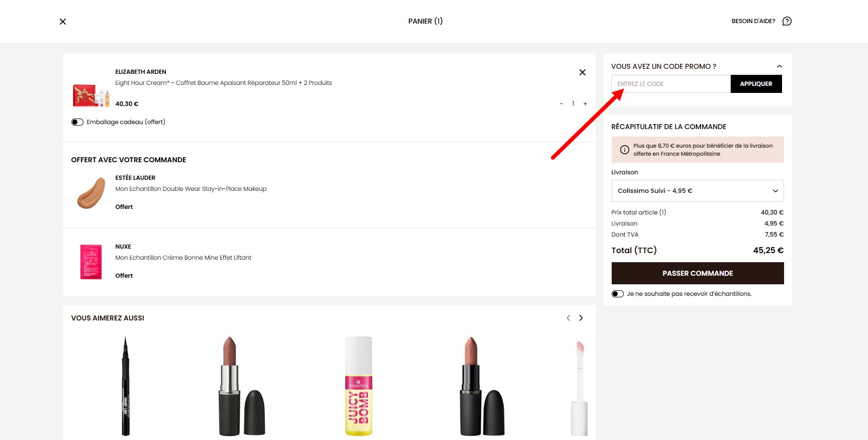Show previous recommended products with left arrow
Image resolution: width=868 pixels, height=440 pixels.
[568, 318]
